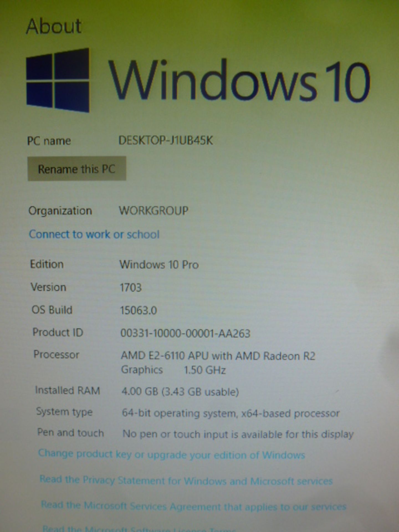Image resolution: width=399 pixels, height=532 pixels.
Task: Read the Privacy Statement for Windows link
Action: pyautogui.click(x=186, y=480)
